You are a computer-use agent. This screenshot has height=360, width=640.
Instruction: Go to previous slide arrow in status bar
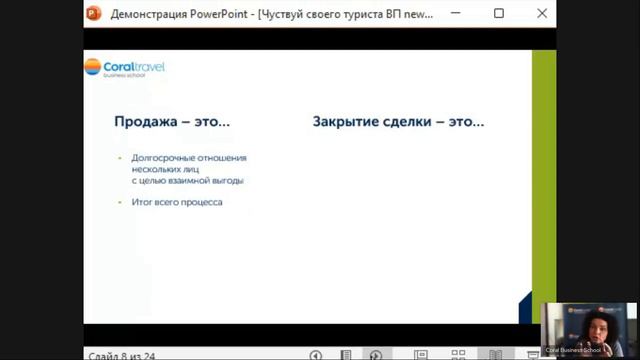click(x=316, y=355)
